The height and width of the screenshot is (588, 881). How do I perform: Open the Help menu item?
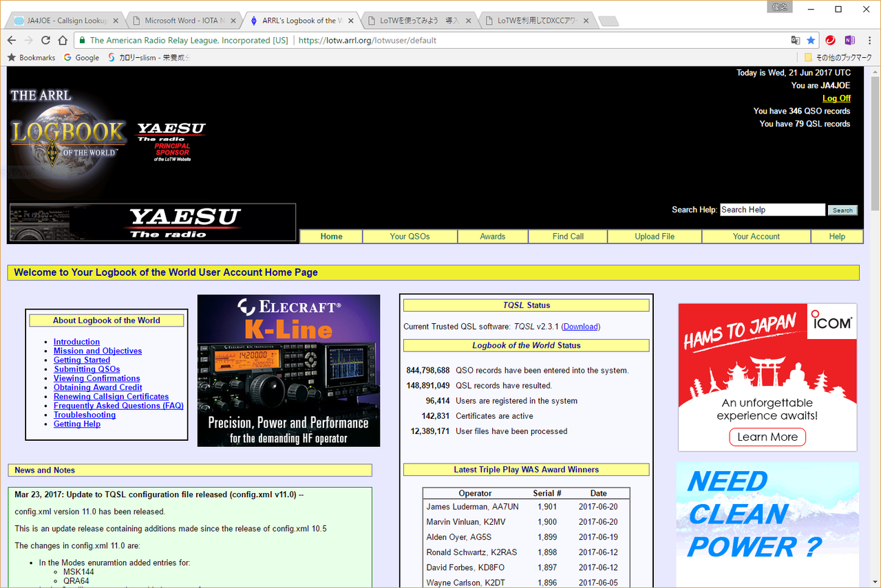837,237
